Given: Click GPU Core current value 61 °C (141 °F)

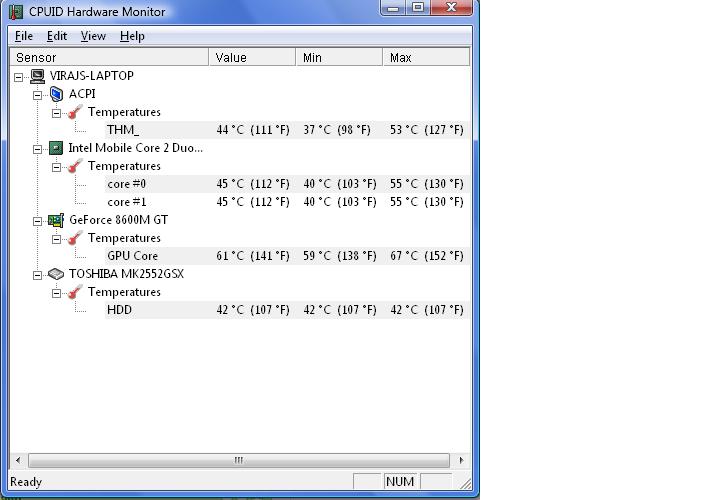Looking at the screenshot, I should [x=253, y=256].
